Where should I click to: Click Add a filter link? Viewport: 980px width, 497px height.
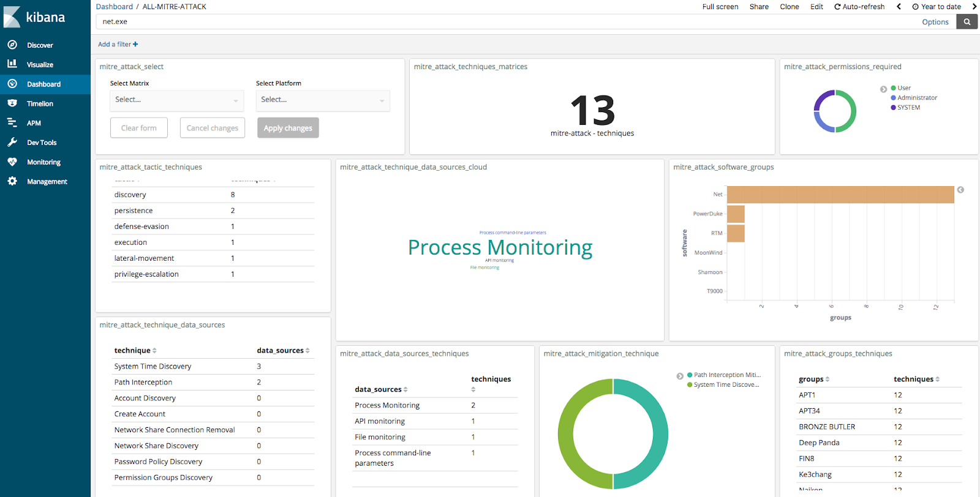118,44
